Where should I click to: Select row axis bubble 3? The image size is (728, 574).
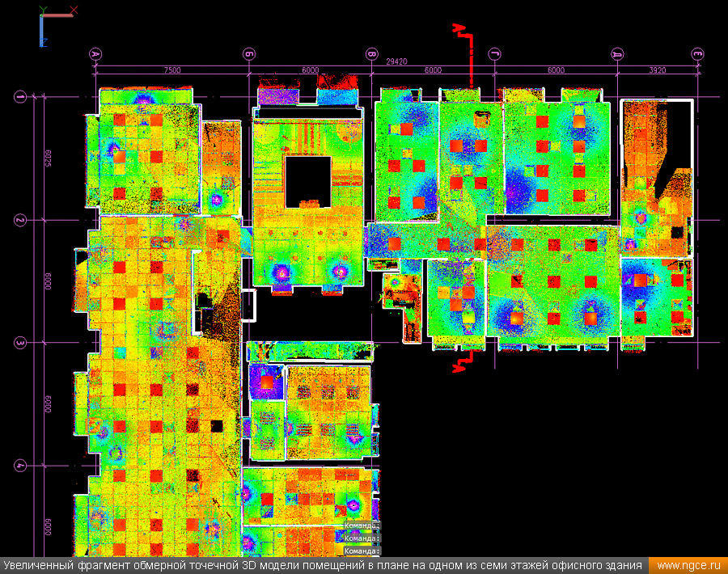coord(20,343)
